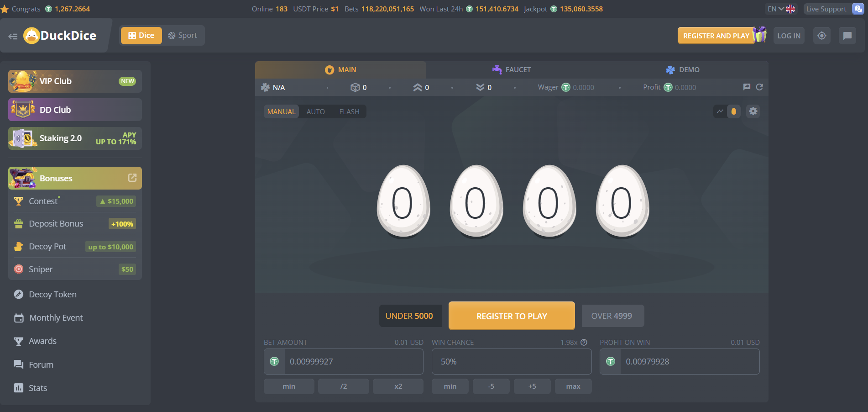868x412 pixels.
Task: Open the chat panel icon
Action: click(847, 36)
